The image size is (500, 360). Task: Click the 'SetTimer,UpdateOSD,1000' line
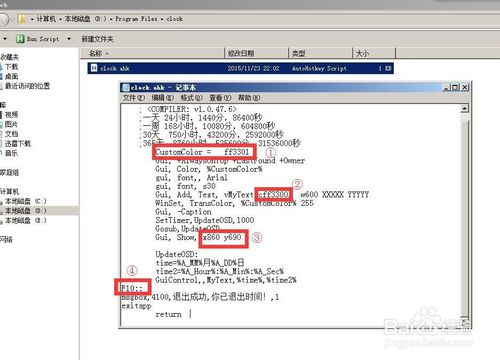tap(205, 220)
